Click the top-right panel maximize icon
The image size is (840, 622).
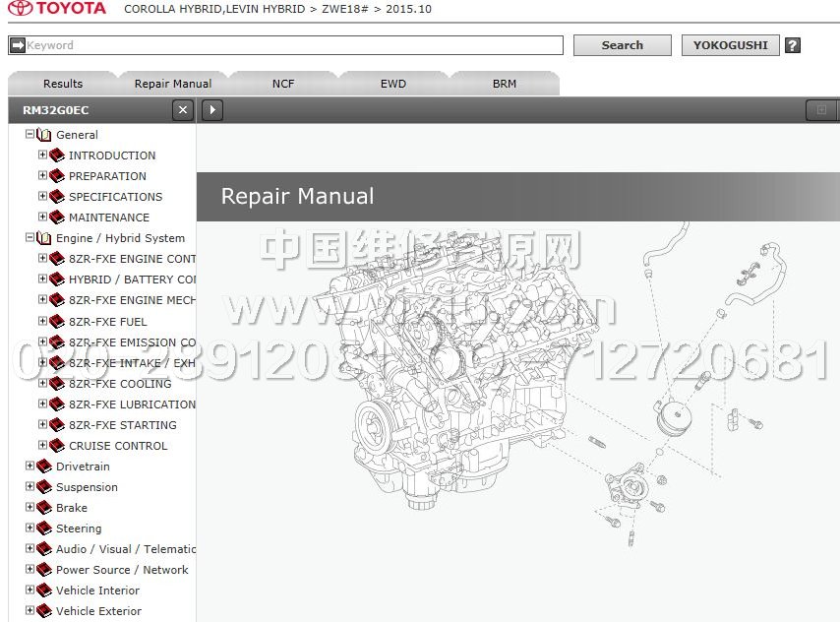[821, 110]
